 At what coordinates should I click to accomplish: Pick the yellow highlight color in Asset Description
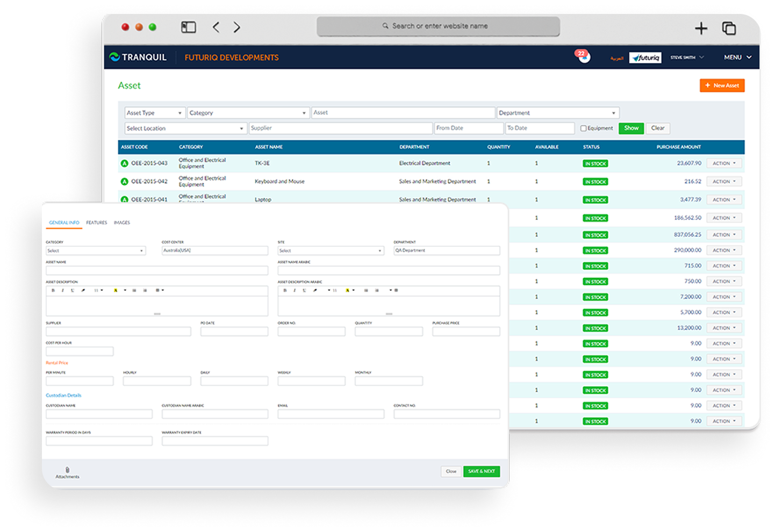tap(116, 290)
